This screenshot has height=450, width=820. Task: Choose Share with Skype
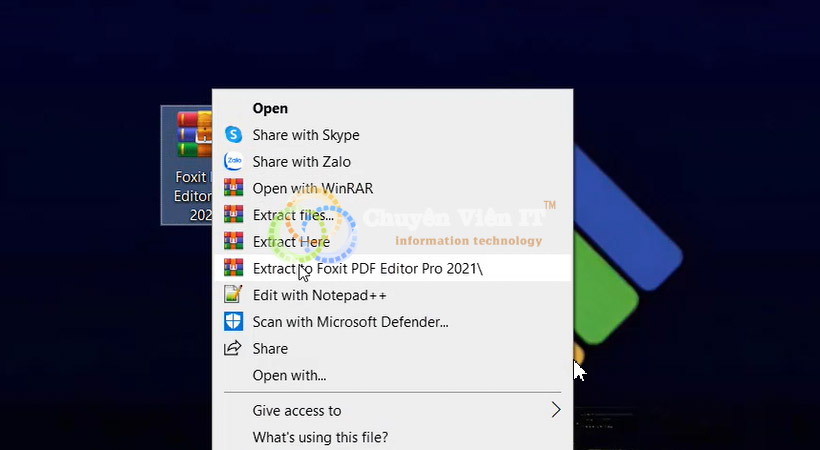point(392,135)
